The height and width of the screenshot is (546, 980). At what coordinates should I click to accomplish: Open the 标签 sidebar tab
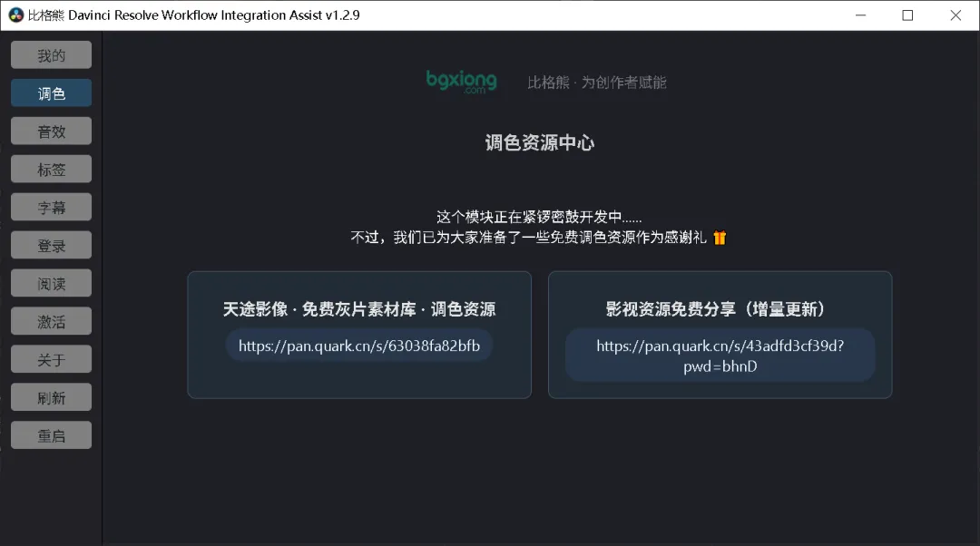pyautogui.click(x=51, y=170)
